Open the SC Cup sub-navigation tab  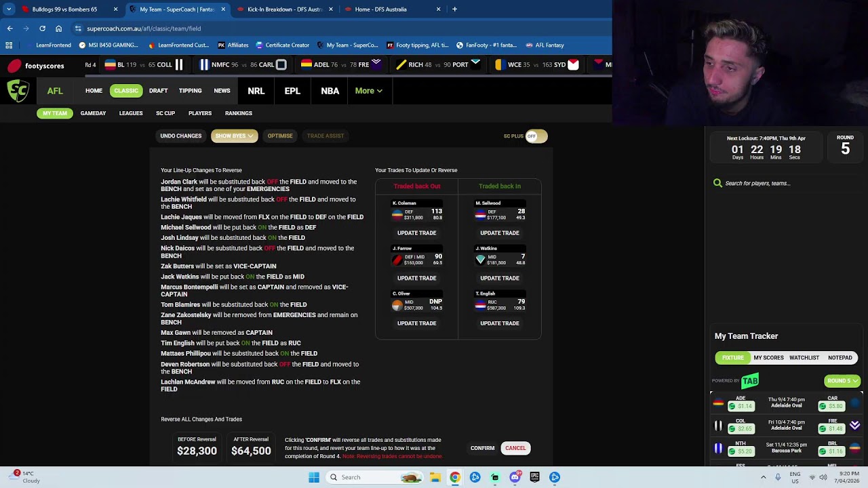[165, 113]
